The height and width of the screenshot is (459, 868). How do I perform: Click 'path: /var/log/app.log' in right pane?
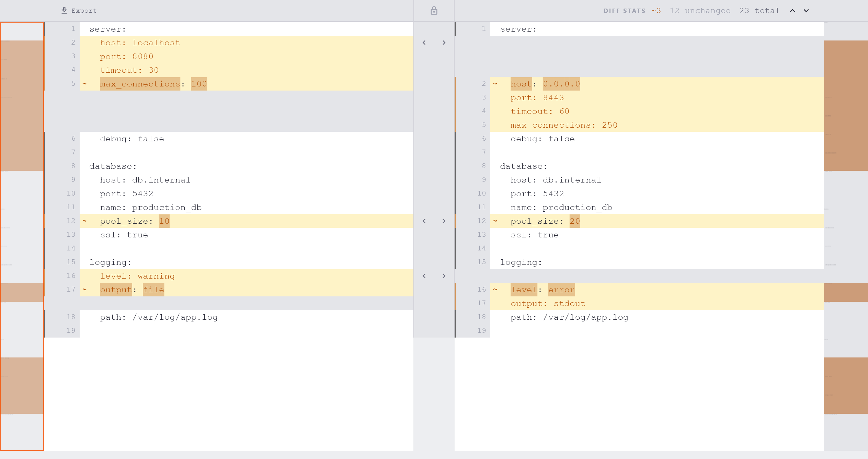click(x=569, y=317)
